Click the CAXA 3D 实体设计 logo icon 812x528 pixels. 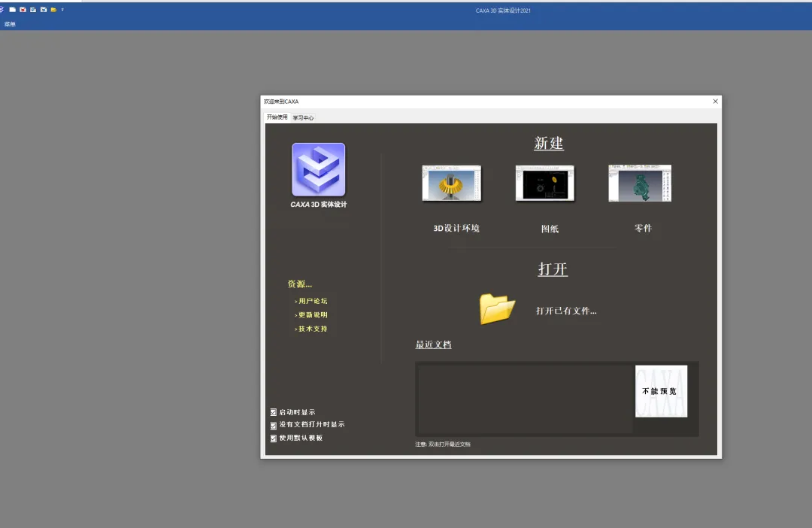319,169
